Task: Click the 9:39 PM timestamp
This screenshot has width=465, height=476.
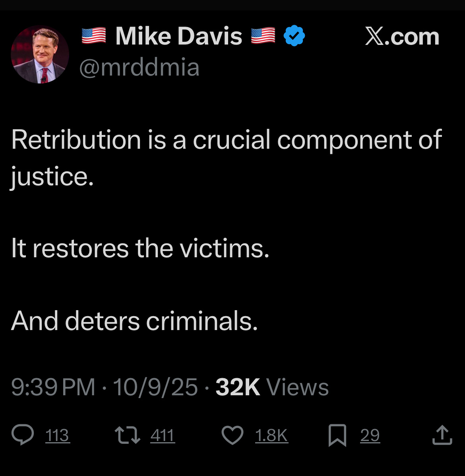Action: [x=53, y=387]
